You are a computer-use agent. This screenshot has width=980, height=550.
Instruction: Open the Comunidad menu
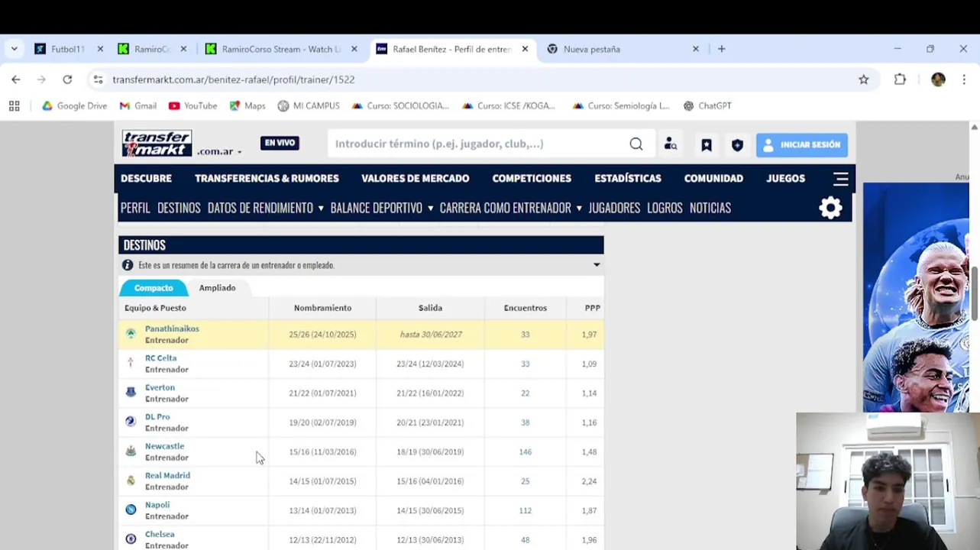pos(713,178)
